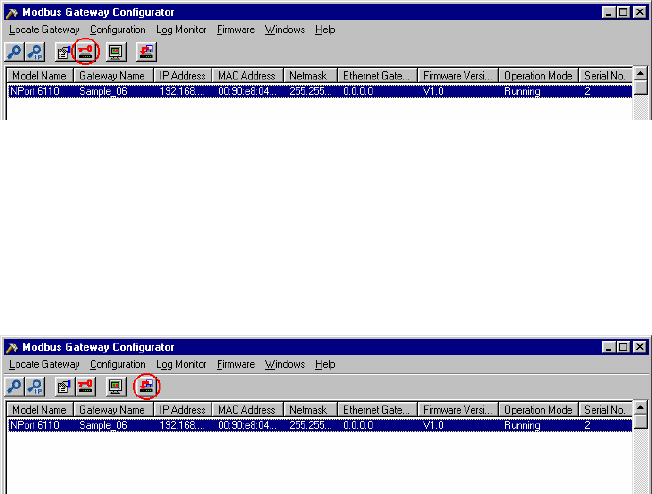Open the Configuration properties icon in bottom window
The image size is (652, 494).
(64, 387)
